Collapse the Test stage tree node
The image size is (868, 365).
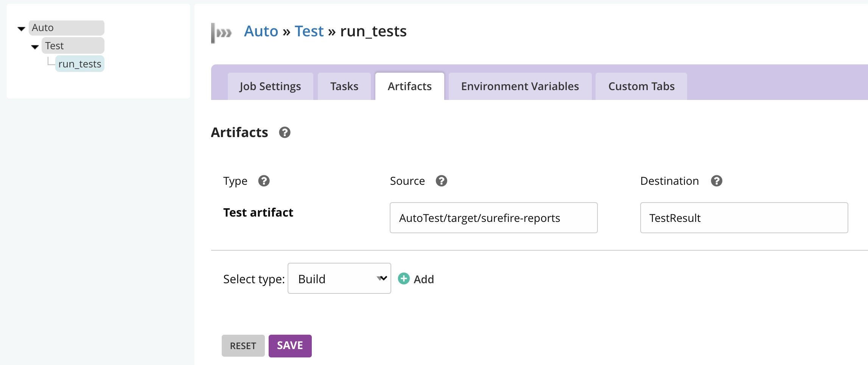click(35, 47)
